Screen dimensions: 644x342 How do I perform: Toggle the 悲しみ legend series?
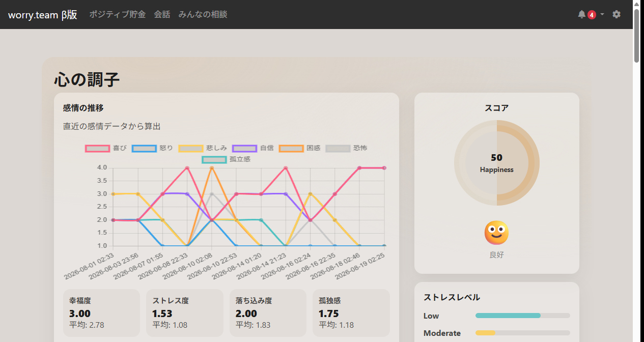[x=203, y=148]
